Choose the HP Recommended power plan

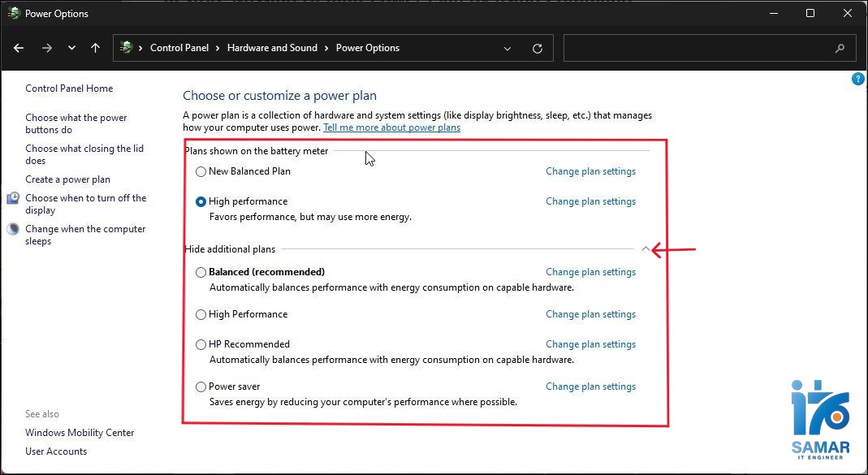[201, 345]
